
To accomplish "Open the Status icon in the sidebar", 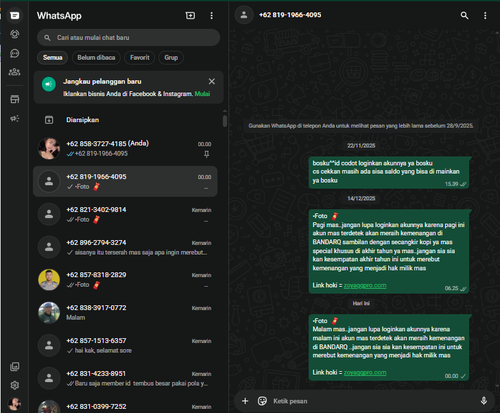I will point(14,34).
